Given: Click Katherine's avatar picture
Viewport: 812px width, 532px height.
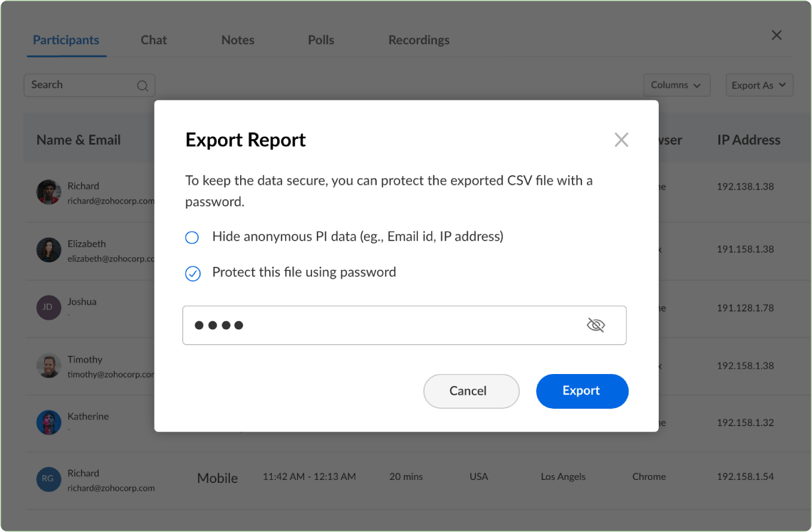Looking at the screenshot, I should click(49, 422).
